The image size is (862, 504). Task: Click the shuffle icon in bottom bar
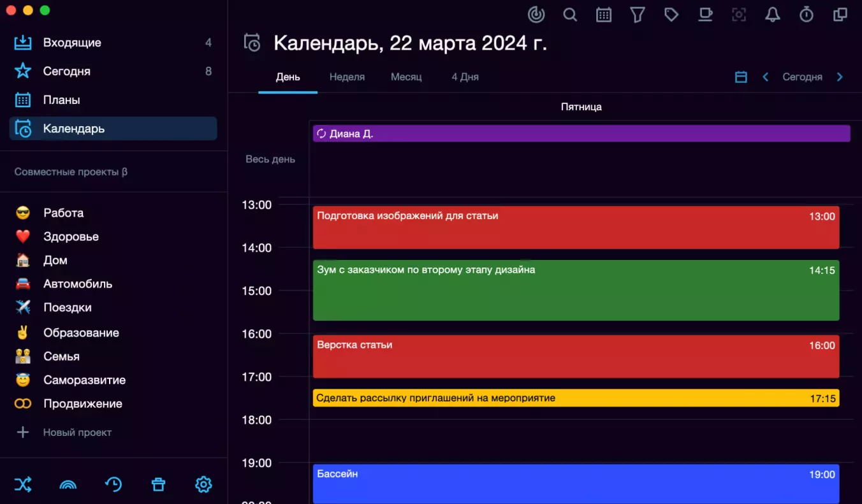(23, 484)
